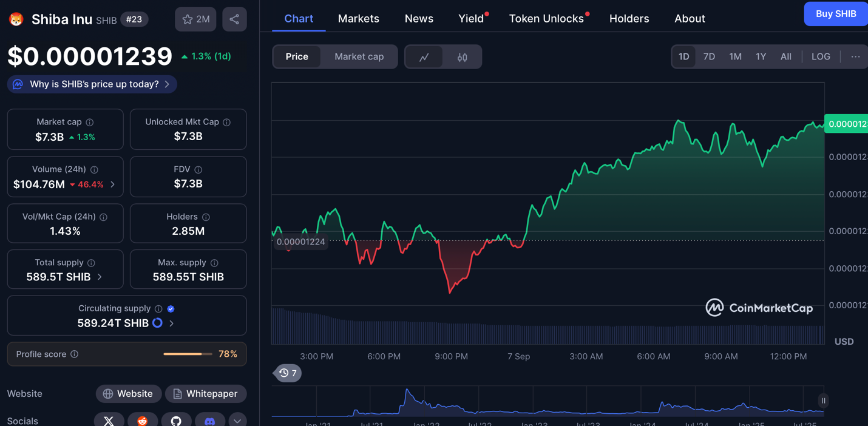Set chart range to All
868x426 pixels.
786,56
